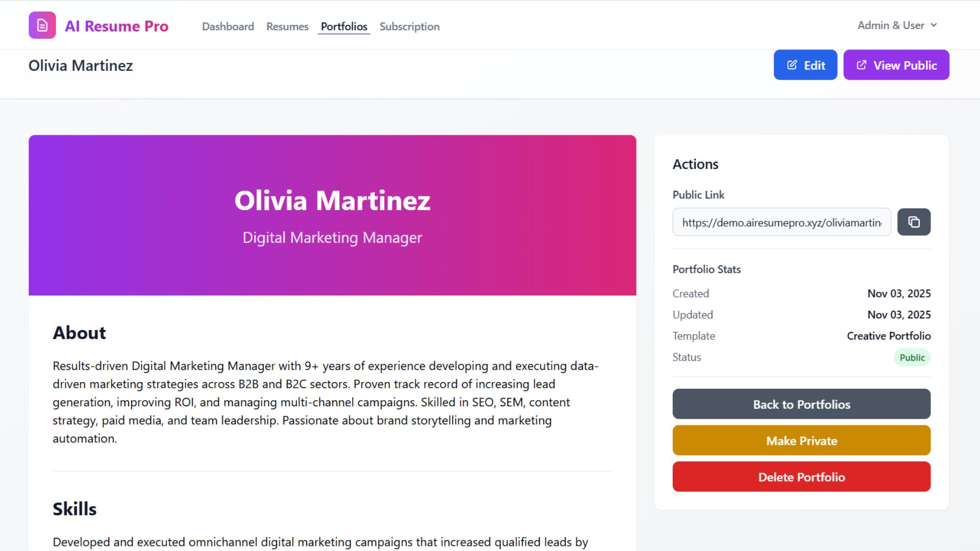Click the Olivia Martinez gradient banner heading
The height and width of the screenshot is (551, 980).
(x=332, y=201)
